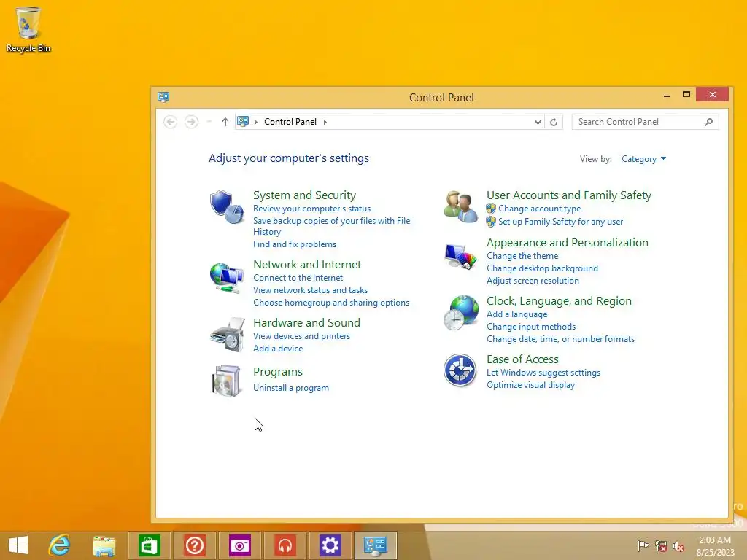Screen dimensions: 747x560
Task: Open the Programs category heading
Action: [x=278, y=372]
